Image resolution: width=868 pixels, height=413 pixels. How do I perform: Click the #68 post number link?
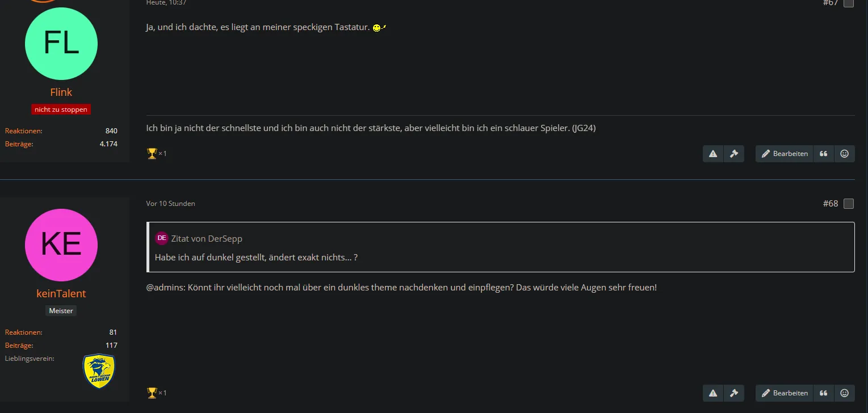[830, 204]
